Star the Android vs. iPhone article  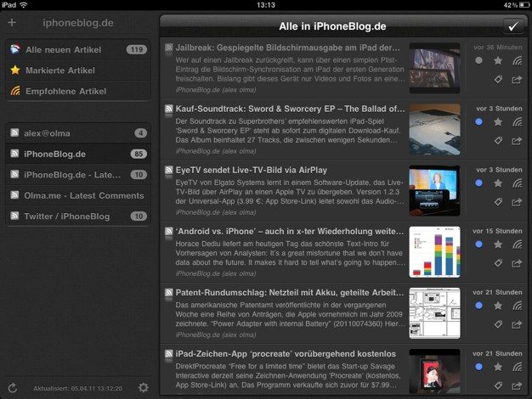[x=498, y=244]
